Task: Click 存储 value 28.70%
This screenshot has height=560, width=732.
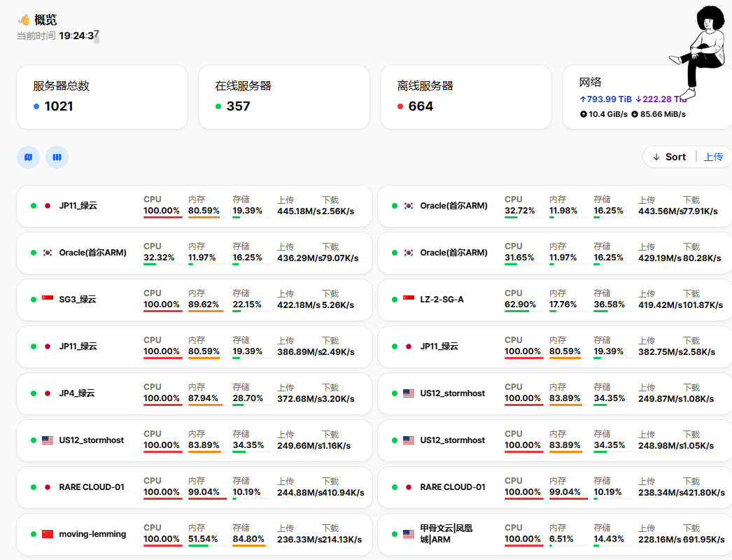Action: coord(248,398)
